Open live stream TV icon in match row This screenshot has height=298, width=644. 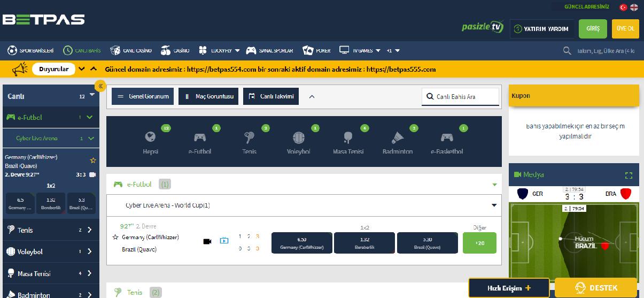coord(224,241)
